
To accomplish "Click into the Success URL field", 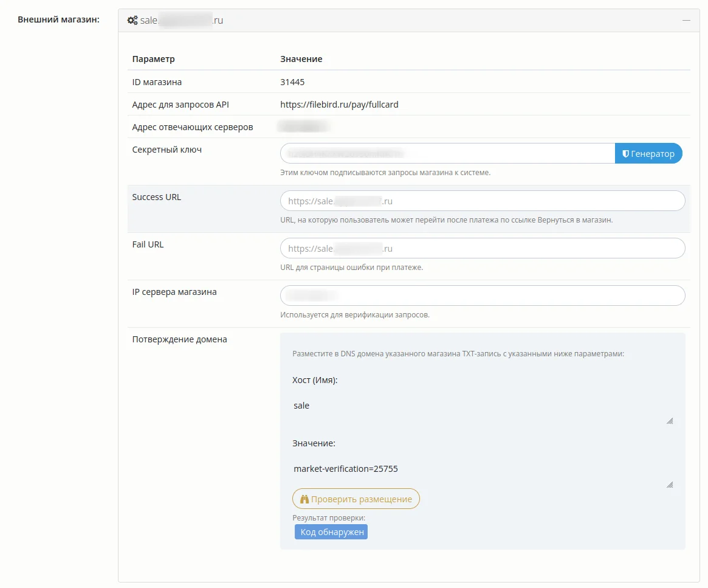I will [483, 201].
